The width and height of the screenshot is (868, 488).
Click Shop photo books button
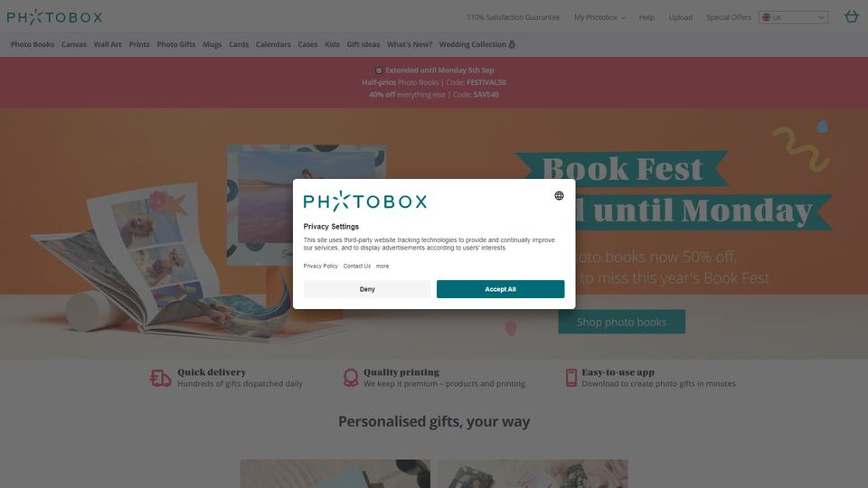point(622,322)
